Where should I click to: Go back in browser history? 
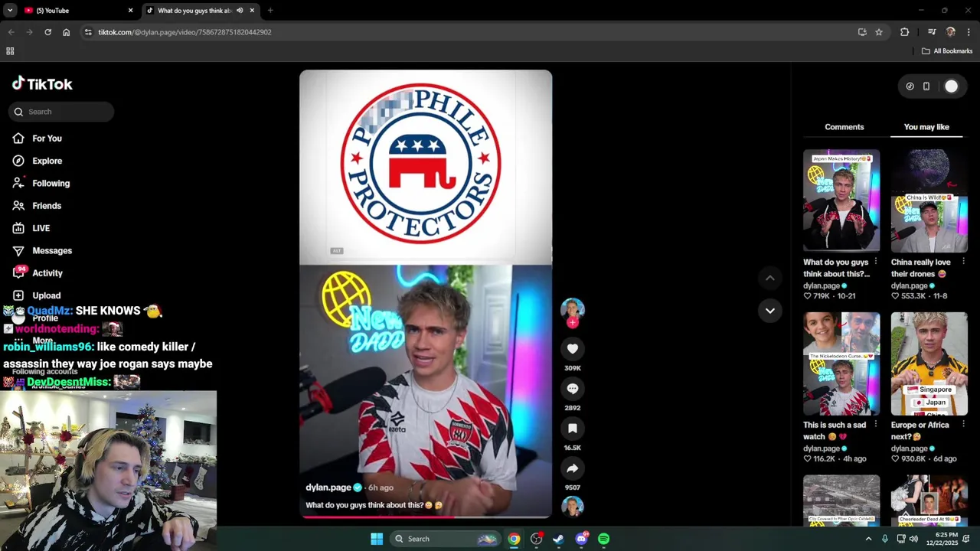(11, 32)
